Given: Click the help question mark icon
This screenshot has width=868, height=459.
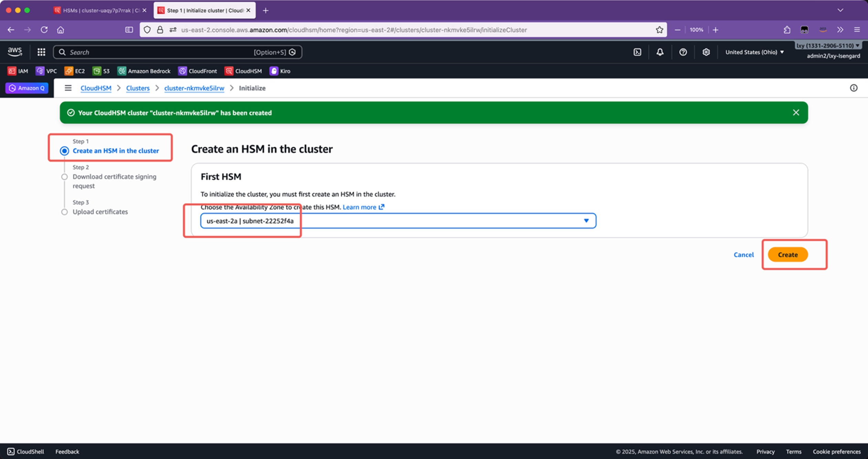Looking at the screenshot, I should 683,52.
